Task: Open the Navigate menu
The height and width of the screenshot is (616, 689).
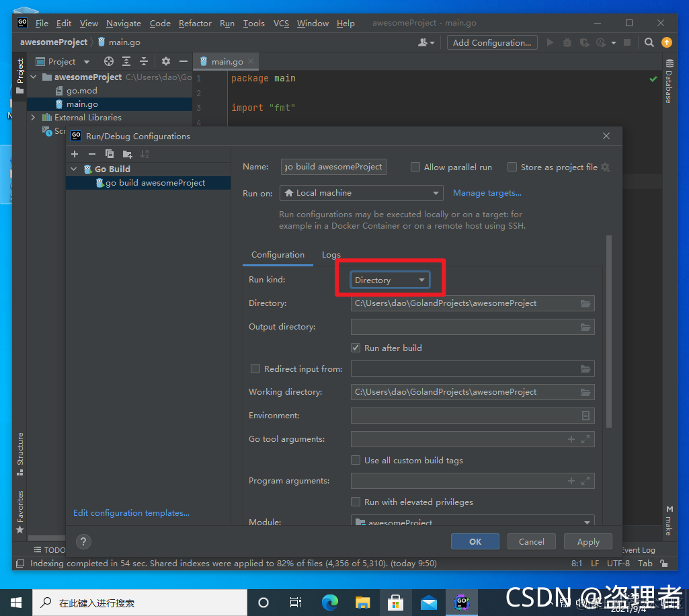Action: tap(124, 24)
